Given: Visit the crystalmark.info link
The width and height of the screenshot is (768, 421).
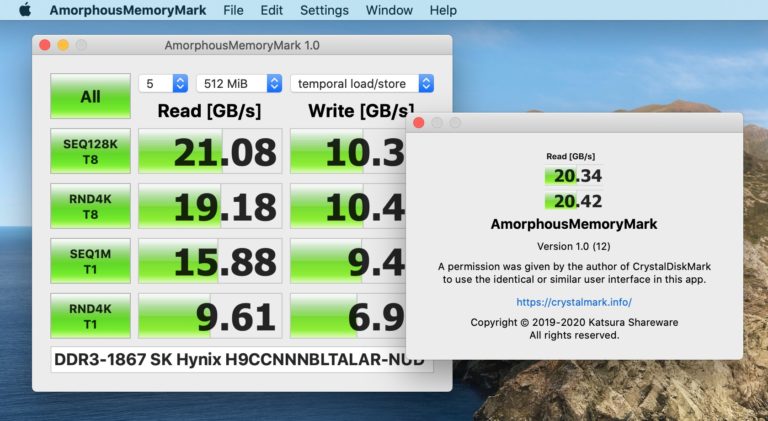Looking at the screenshot, I should pyautogui.click(x=574, y=302).
